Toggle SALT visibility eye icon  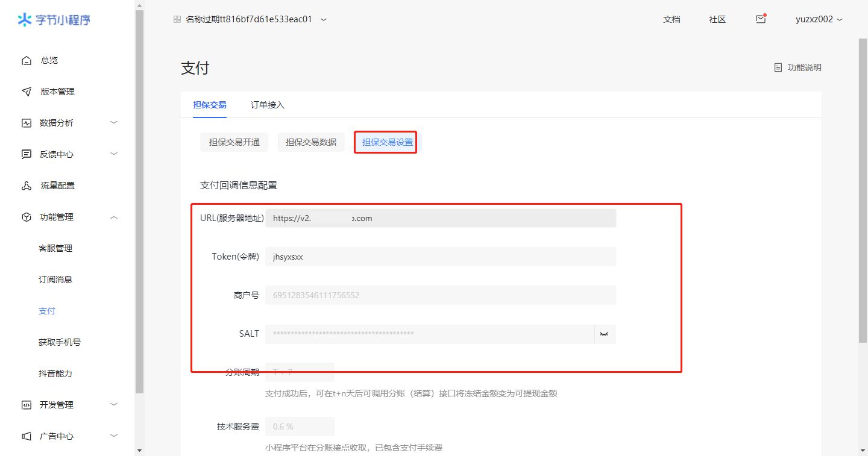[604, 334]
